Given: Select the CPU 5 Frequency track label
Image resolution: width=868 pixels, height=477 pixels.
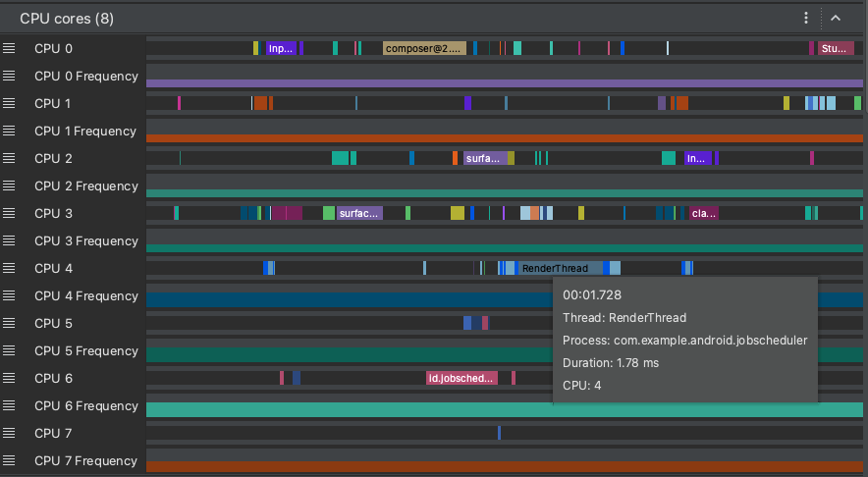Looking at the screenshot, I should [86, 350].
